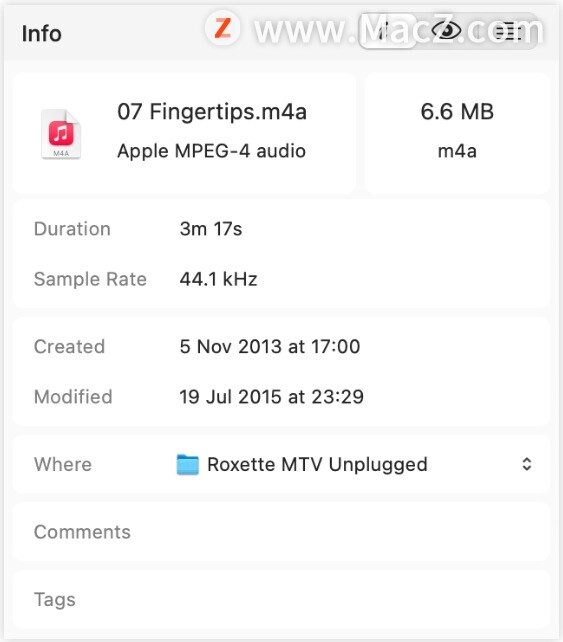Viewport: 563px width, 642px height.
Task: Click the blue folder icon beside Roxette
Action: pos(188,464)
